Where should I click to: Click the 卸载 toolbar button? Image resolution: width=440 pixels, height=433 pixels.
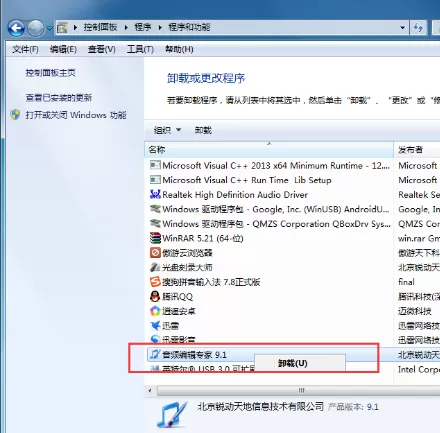203,130
